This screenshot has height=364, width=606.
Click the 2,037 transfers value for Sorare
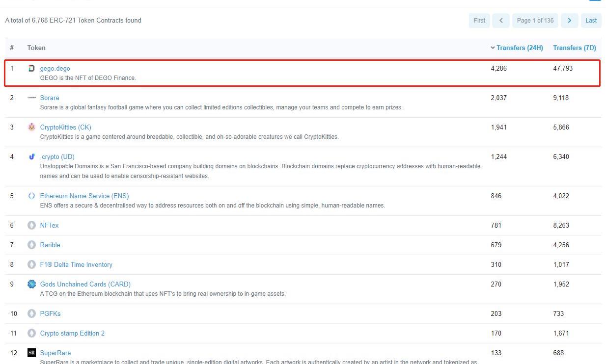coord(498,98)
